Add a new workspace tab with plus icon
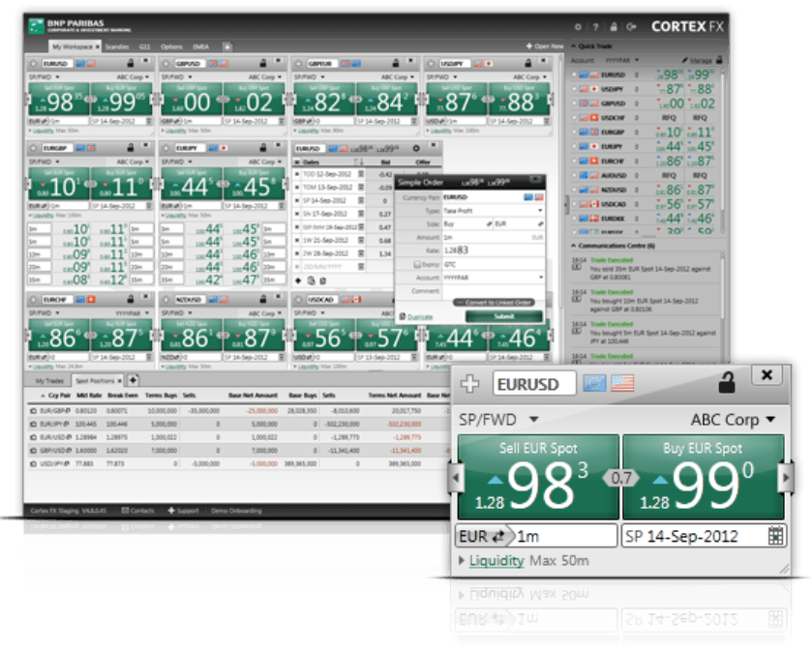 click(227, 45)
